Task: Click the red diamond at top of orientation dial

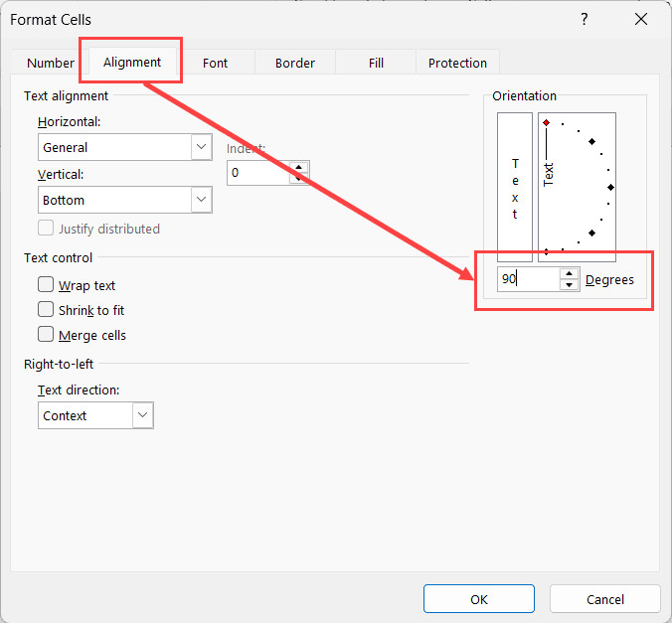Action: tap(546, 122)
